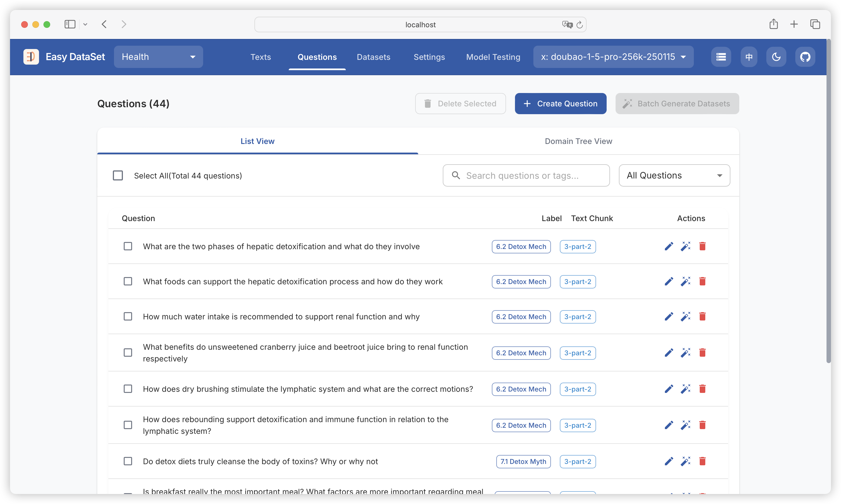Image resolution: width=841 pixels, height=504 pixels.
Task: Click the GitHub icon in the header
Action: click(805, 57)
